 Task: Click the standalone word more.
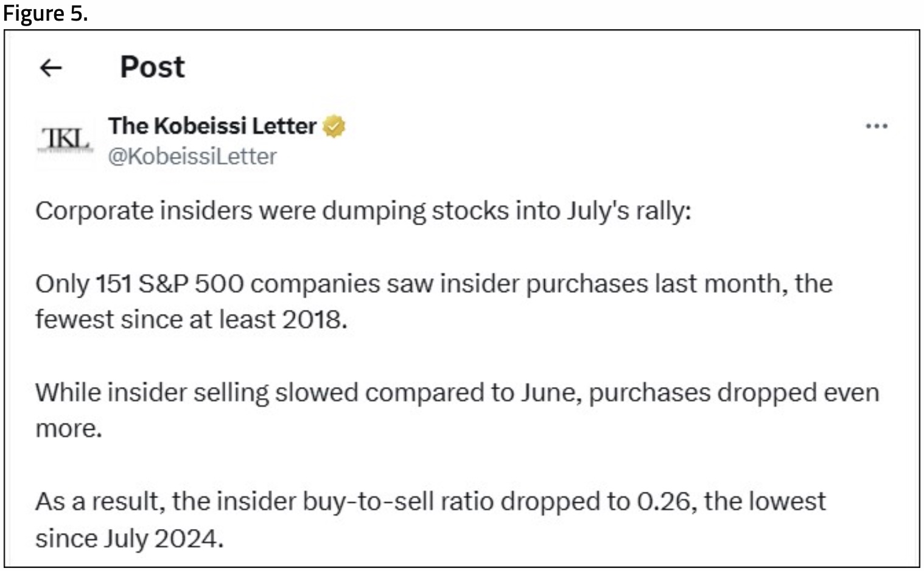click(x=68, y=429)
